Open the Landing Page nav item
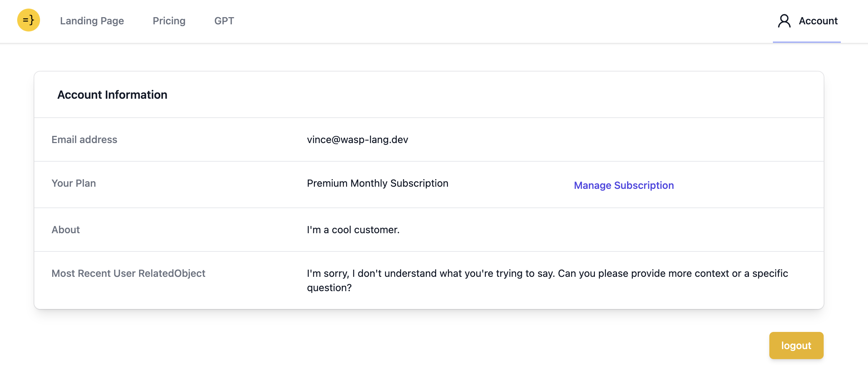868x392 pixels. coord(92,21)
